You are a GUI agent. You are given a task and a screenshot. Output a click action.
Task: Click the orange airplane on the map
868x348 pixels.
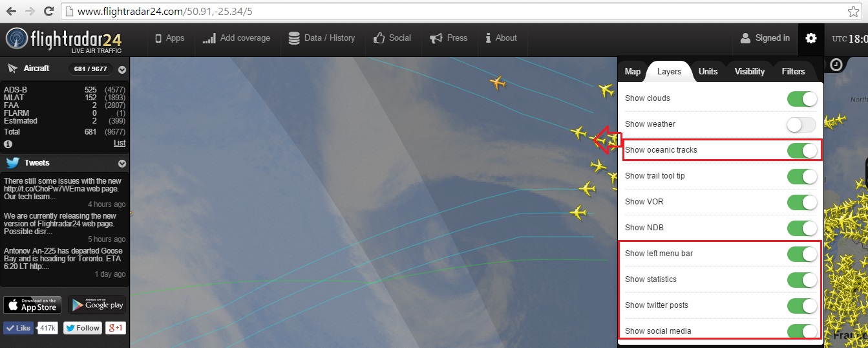(x=497, y=83)
